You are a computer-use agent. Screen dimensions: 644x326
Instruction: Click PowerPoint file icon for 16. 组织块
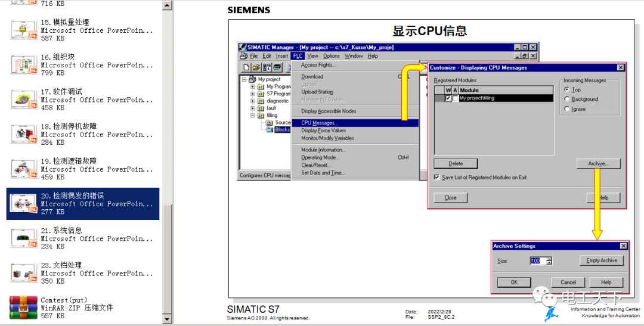[24, 65]
